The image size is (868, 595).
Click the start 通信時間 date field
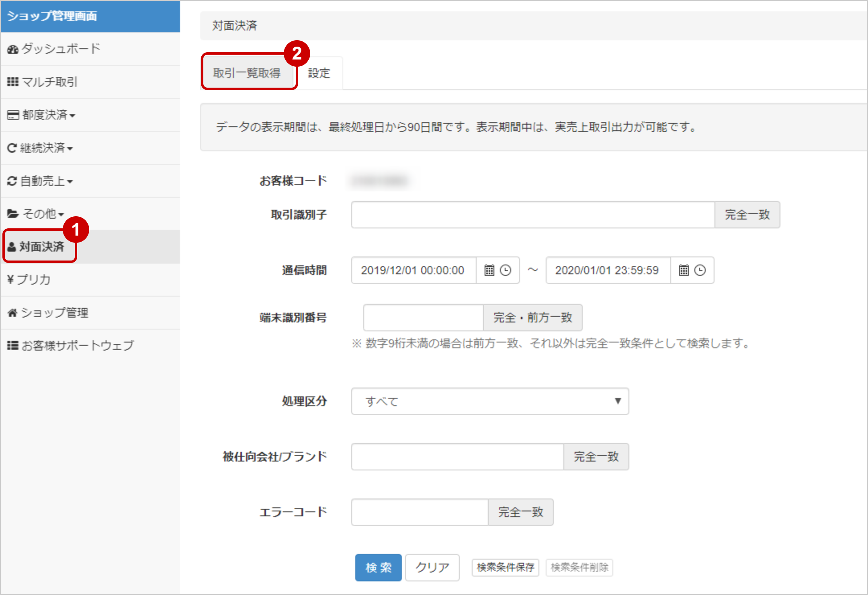(414, 270)
